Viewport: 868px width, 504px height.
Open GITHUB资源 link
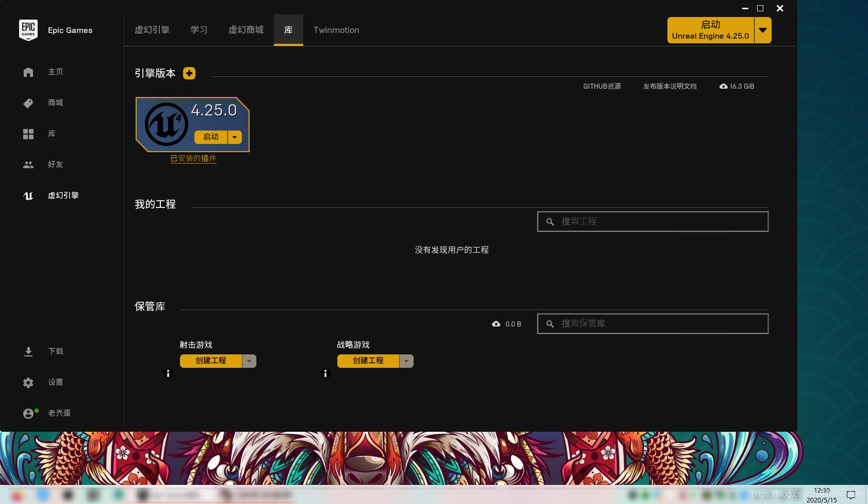pos(602,86)
